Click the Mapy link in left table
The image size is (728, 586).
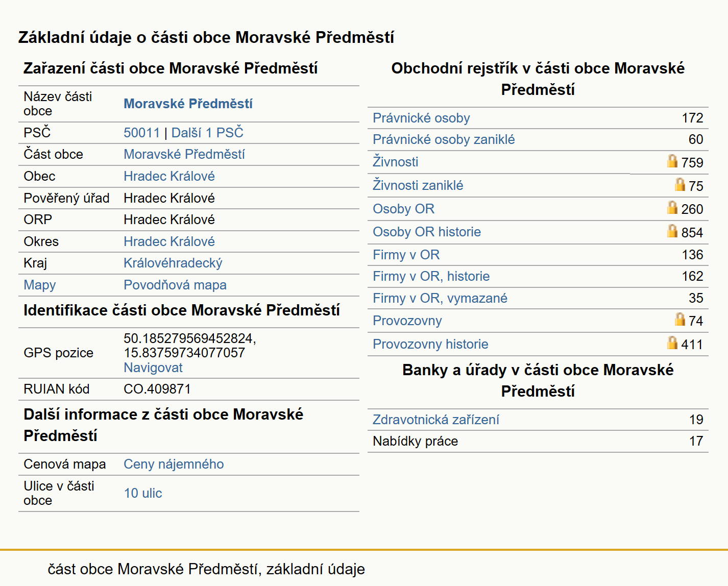tap(40, 285)
